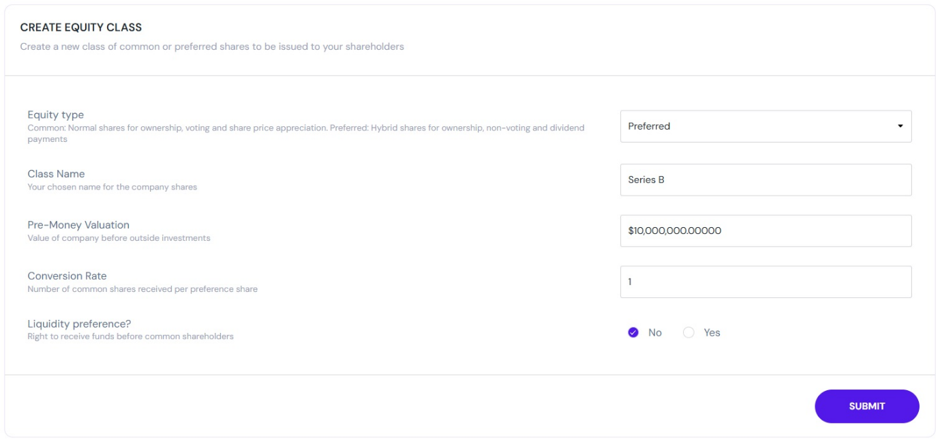Viewport: 940px width, 440px height.
Task: Select the Yes radio button for liquidity
Action: coord(688,333)
